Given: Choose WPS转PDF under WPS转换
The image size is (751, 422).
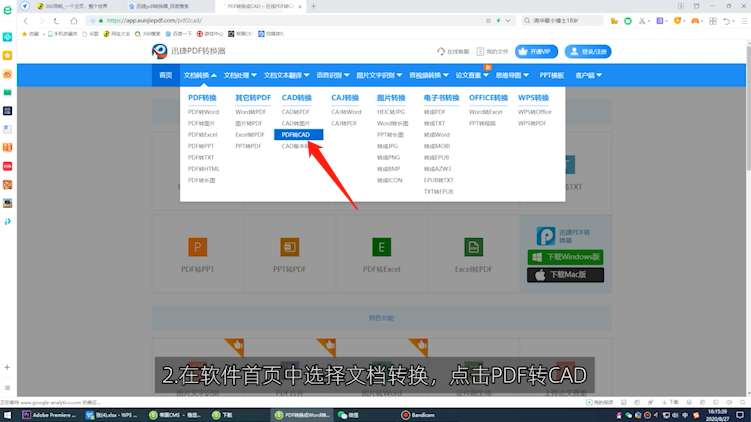Looking at the screenshot, I should pyautogui.click(x=532, y=123).
